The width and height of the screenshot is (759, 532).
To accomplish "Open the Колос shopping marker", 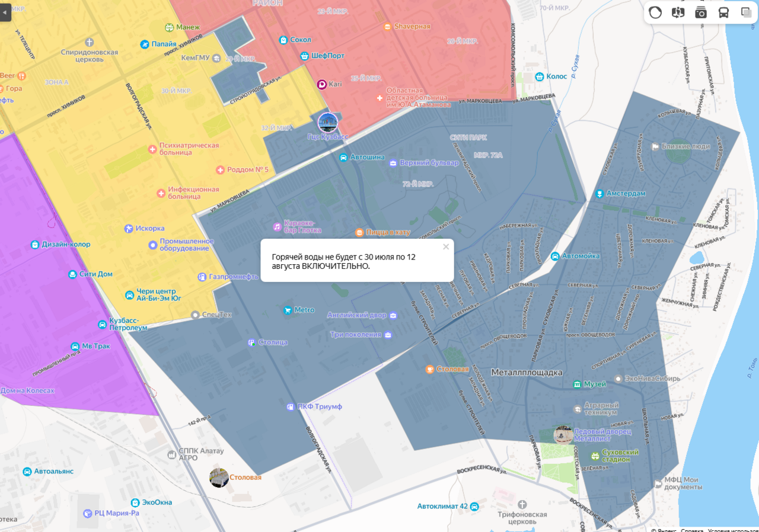I will pyautogui.click(x=539, y=76).
